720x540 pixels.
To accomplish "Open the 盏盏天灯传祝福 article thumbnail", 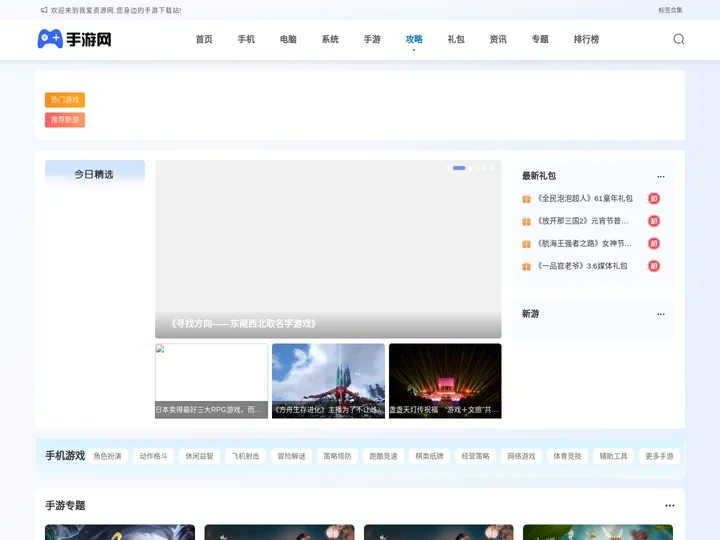I will (x=445, y=381).
